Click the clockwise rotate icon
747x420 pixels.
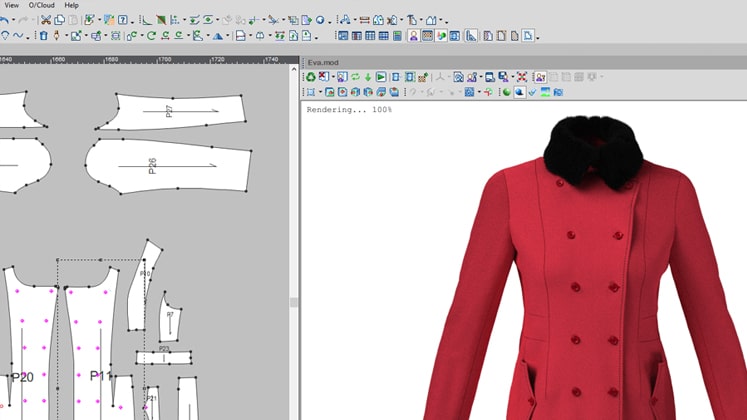click(151, 36)
